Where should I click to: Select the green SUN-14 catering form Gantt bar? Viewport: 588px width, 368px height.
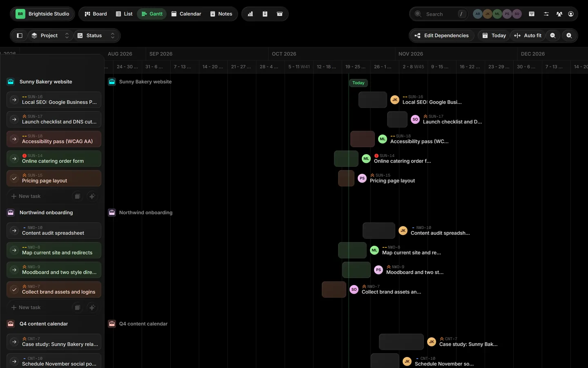(346, 159)
